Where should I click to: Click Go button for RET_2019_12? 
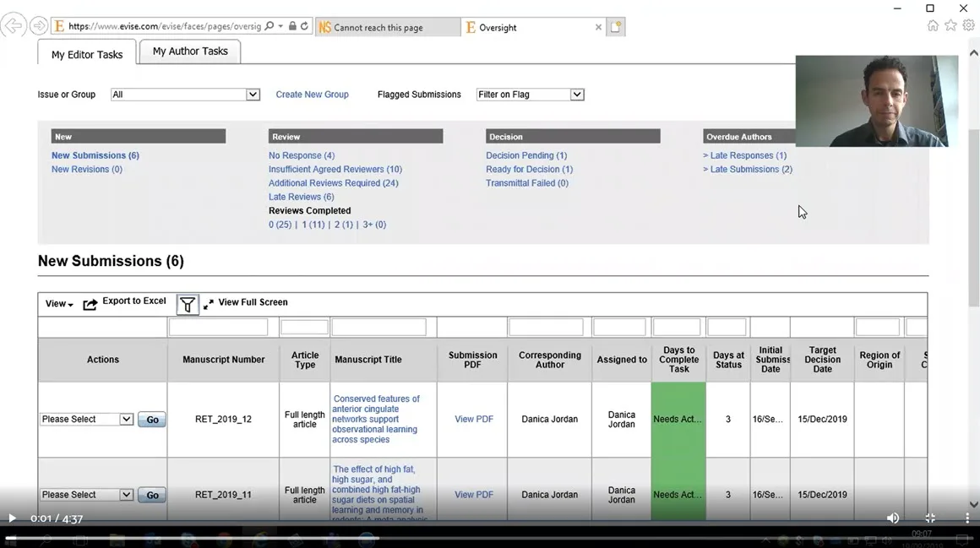tap(152, 420)
